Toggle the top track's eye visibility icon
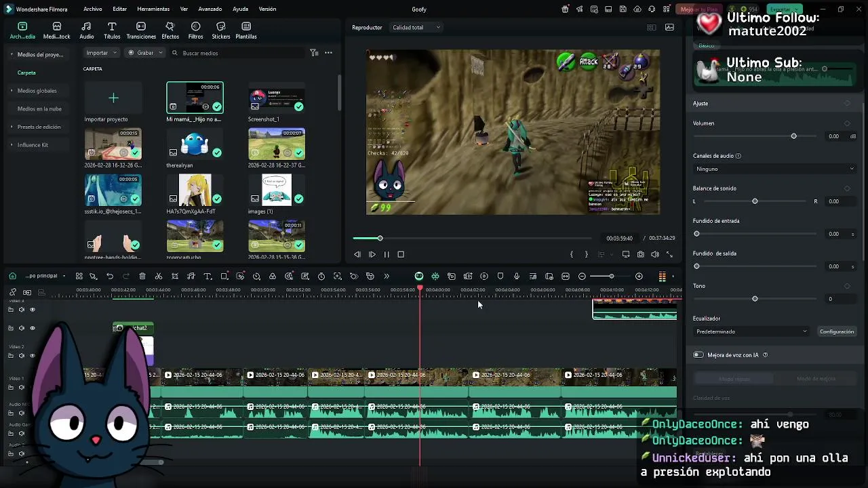The width and height of the screenshot is (868, 488). tap(33, 310)
